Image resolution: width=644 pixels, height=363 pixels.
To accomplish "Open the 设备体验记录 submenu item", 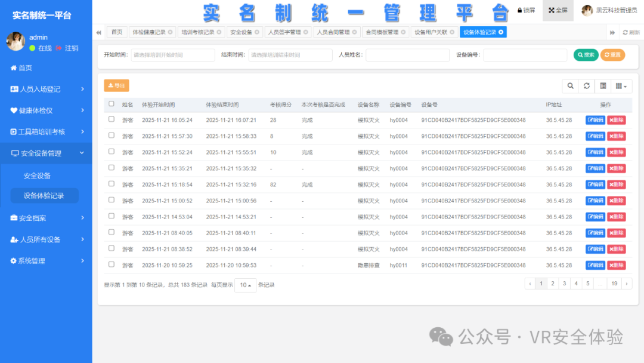I will (44, 196).
